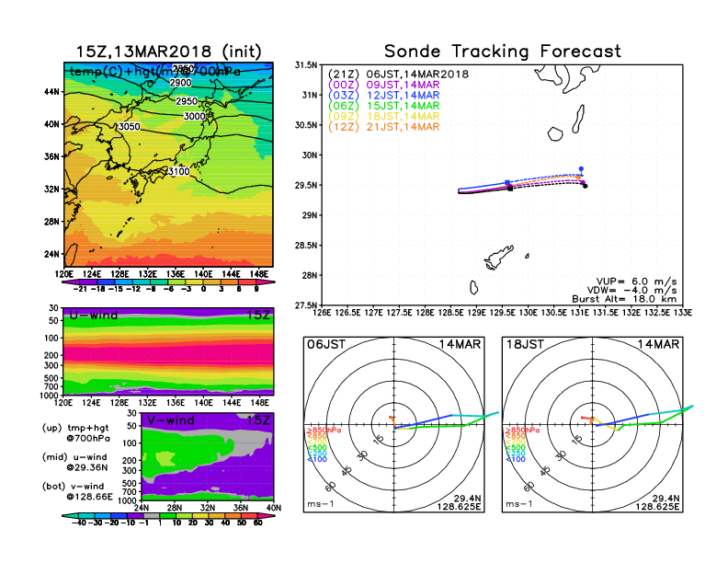Viewport: 728px width, 563px height.
Task: Select the 'temp(C)+hgt(m)@700hPa' label on map
Action: (155, 72)
